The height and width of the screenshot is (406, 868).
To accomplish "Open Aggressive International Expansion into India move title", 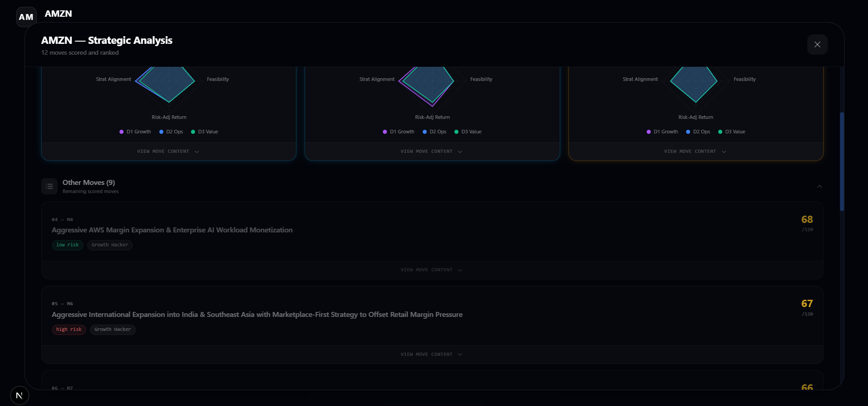I will [x=257, y=315].
